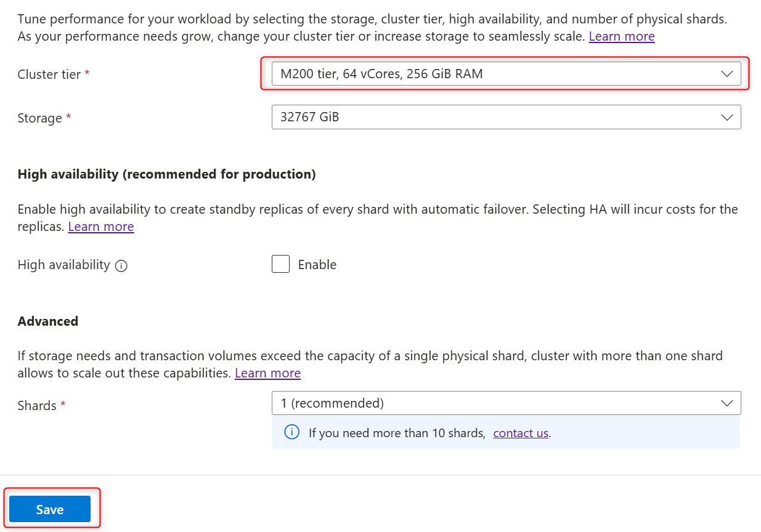Click the chevron arrow on Cluster tier dropdown
Viewport: 761px width, 532px height.
[727, 74]
